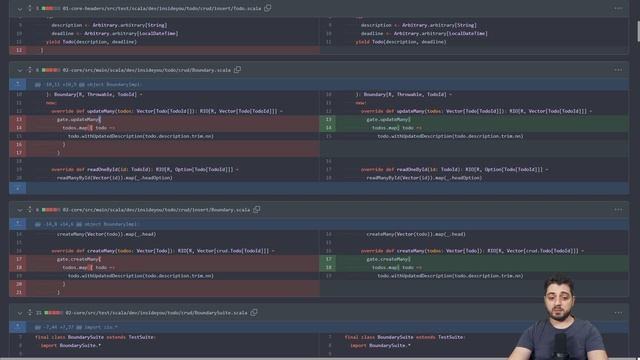Collapse the crud/insert/Boundary.scala file diff
The image size is (640, 360).
pyautogui.click(x=20, y=210)
